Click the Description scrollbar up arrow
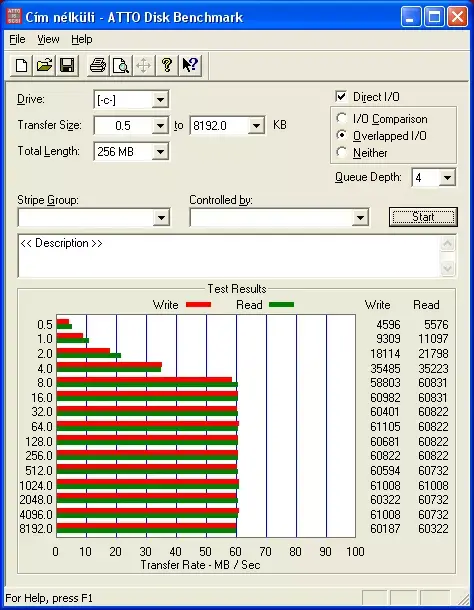Screen dimensions: 474x610 point(448,244)
